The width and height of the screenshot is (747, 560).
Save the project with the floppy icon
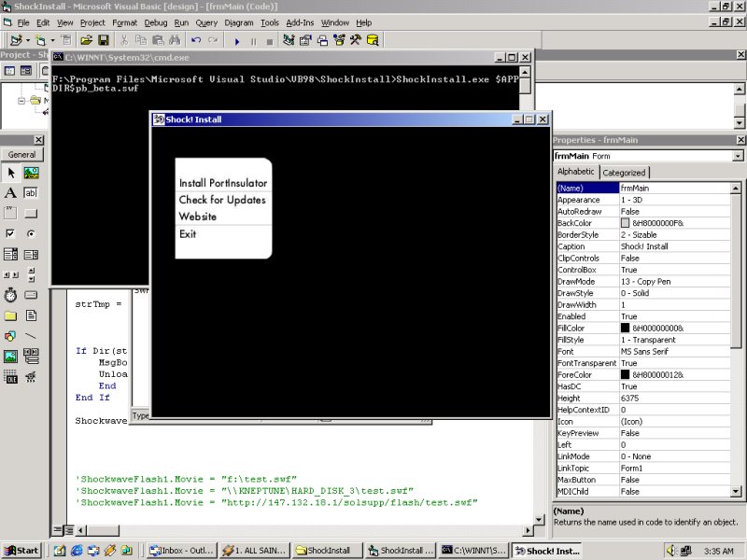pyautogui.click(x=104, y=40)
